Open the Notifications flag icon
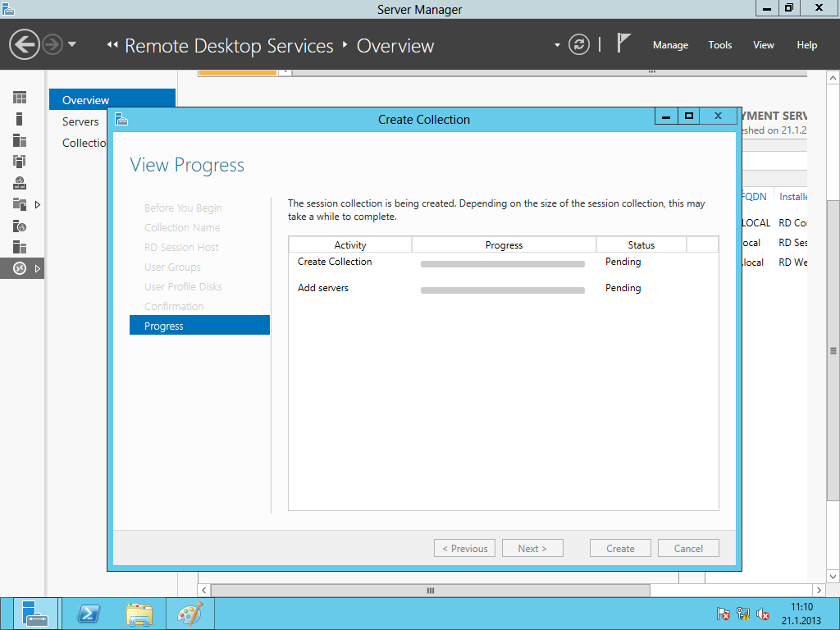 623,43
